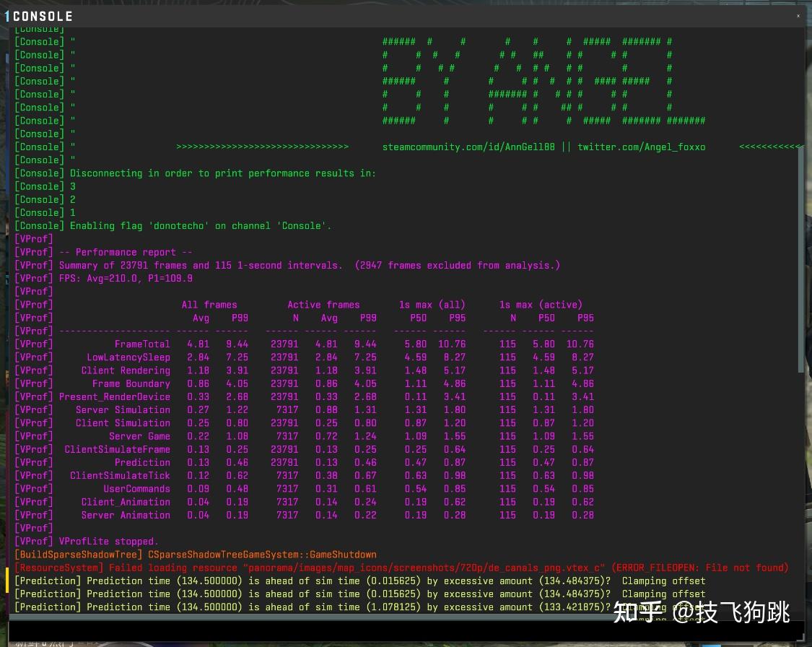This screenshot has height=647, width=812.
Task: Click the 'Server Game' row label
Action: (x=139, y=436)
